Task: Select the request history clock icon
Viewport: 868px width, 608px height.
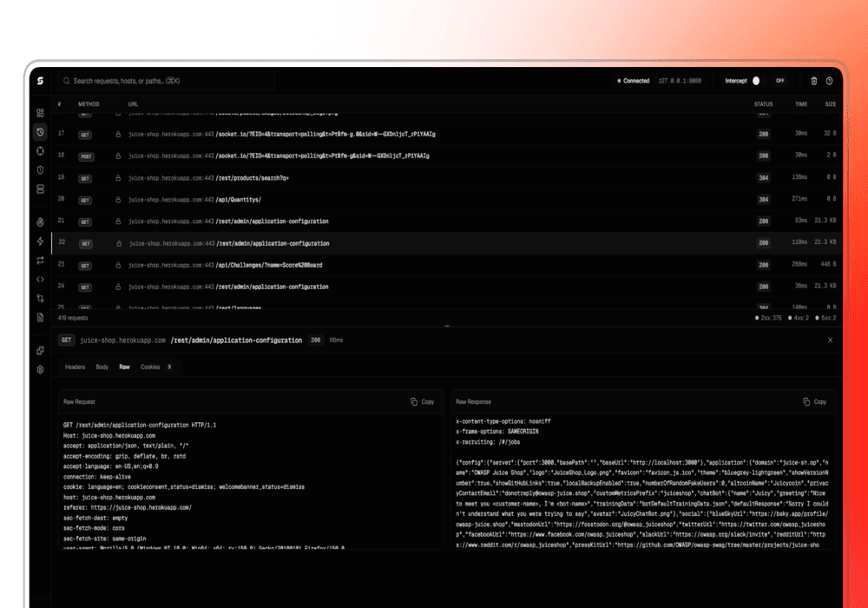Action: coord(41,132)
